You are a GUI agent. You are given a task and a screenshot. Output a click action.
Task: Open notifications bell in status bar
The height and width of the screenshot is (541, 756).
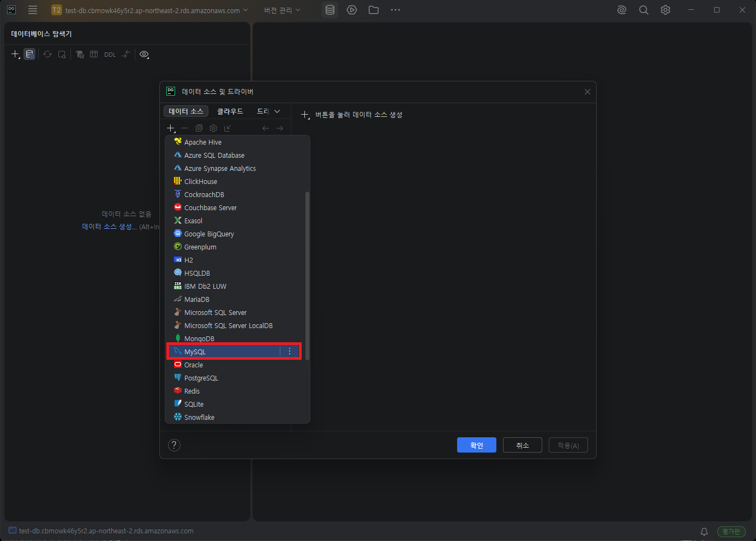(x=704, y=531)
